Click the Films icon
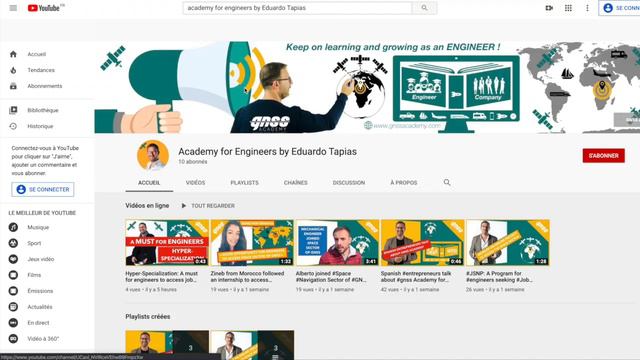Image resolution: width=640 pixels, height=360 pixels. (13, 275)
